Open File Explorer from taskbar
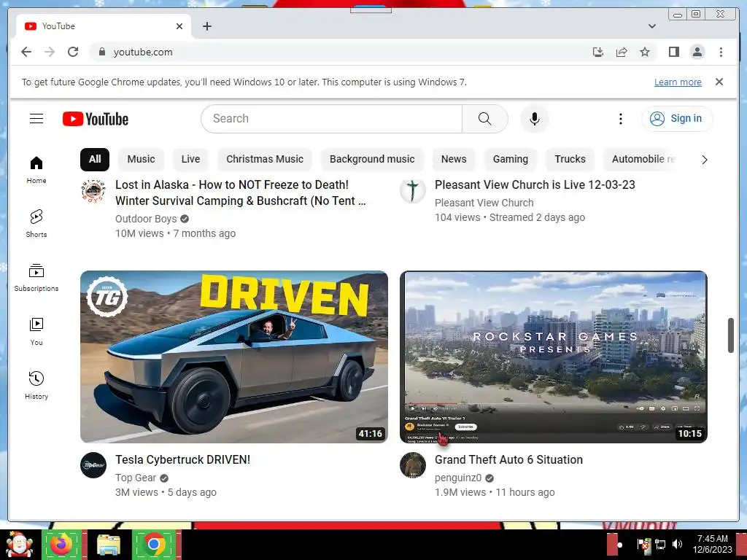The height and width of the screenshot is (560, 747). (109, 544)
